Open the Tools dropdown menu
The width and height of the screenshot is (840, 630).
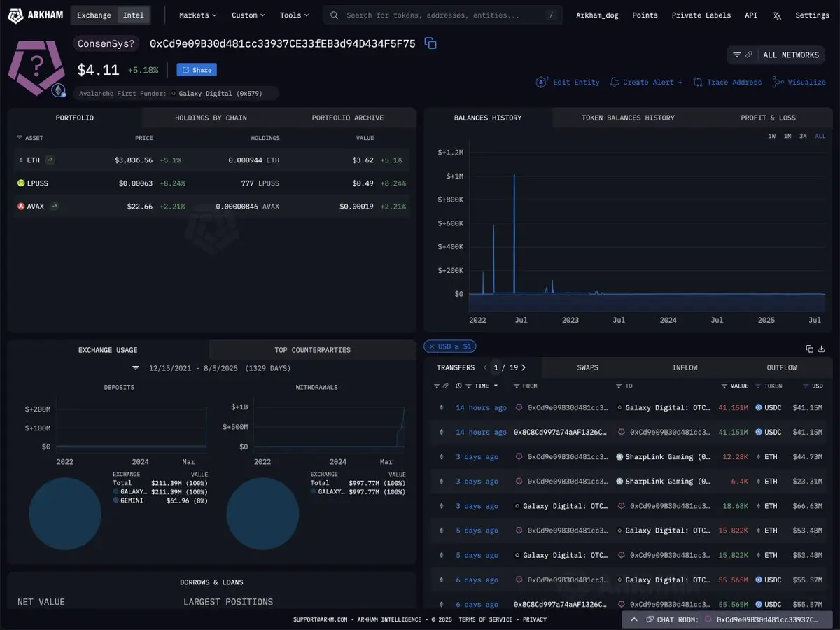(x=295, y=15)
